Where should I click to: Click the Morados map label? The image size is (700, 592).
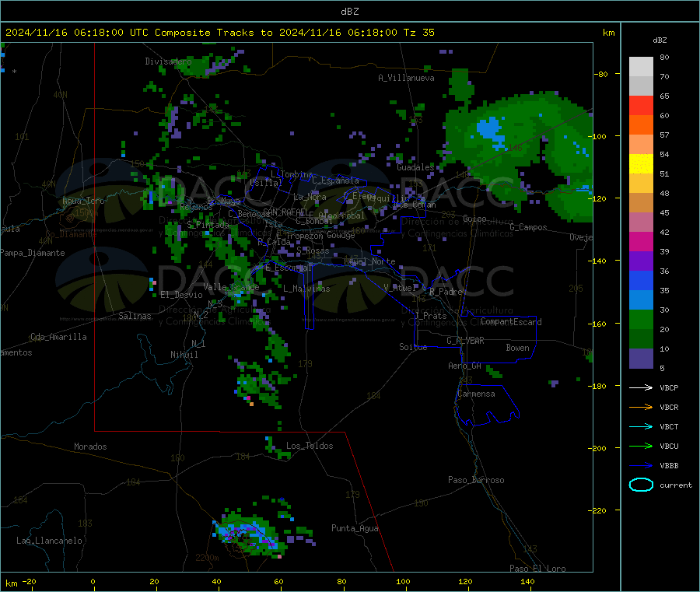coord(90,447)
